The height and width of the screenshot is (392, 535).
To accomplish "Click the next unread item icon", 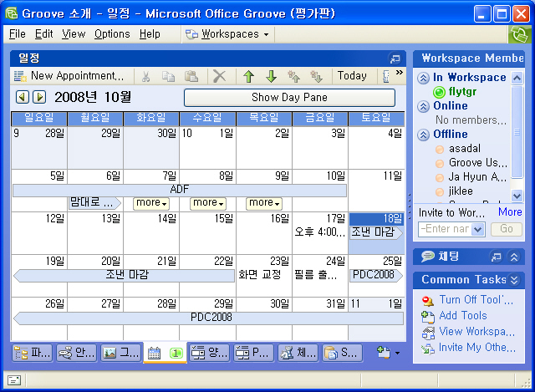I will [x=316, y=76].
